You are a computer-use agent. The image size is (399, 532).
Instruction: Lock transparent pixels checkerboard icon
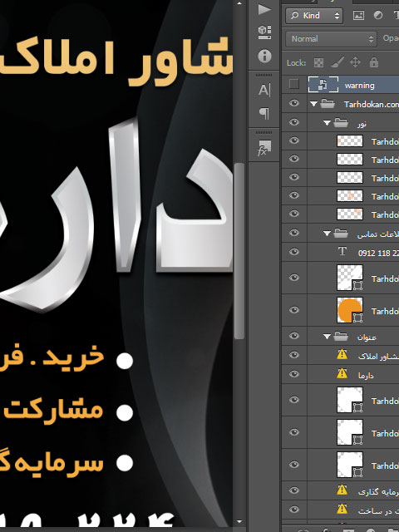coord(318,62)
